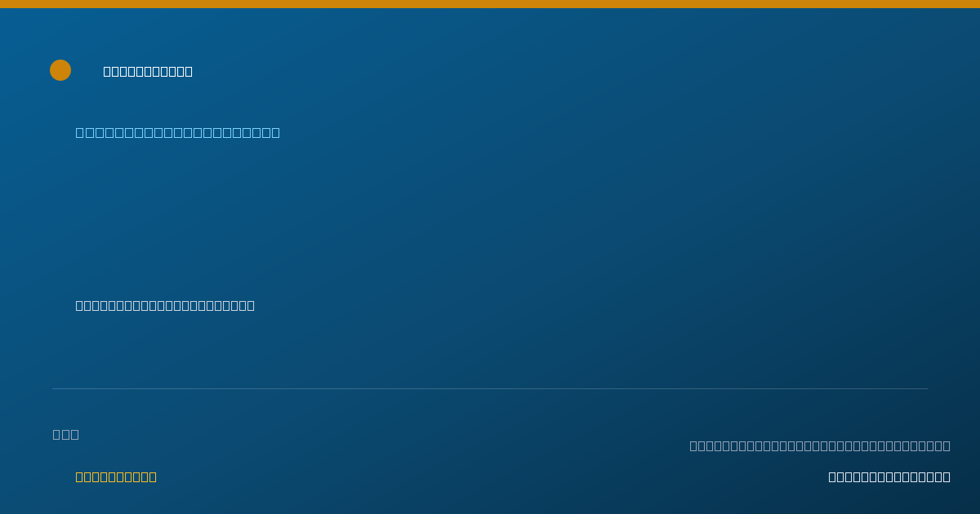Select the white footer text under gray caption
This screenshot has height=514, width=980.
pyautogui.click(x=889, y=476)
